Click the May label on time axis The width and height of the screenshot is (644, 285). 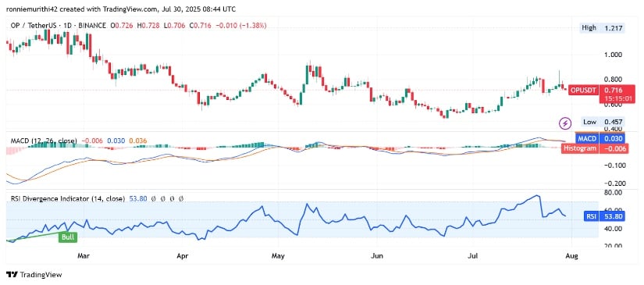pyautogui.click(x=278, y=256)
